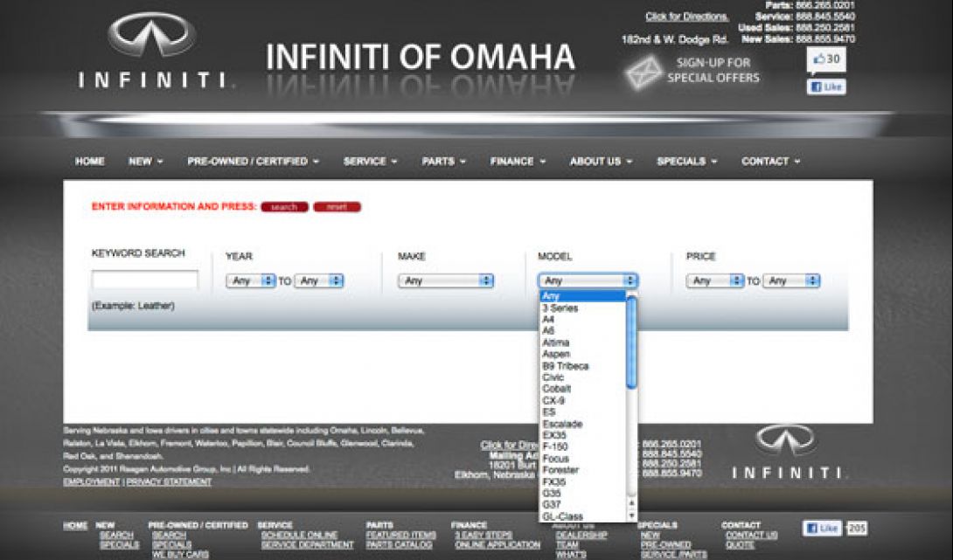Open the FINANCE navigation menu
The width and height of the screenshot is (953, 560).
click(518, 161)
